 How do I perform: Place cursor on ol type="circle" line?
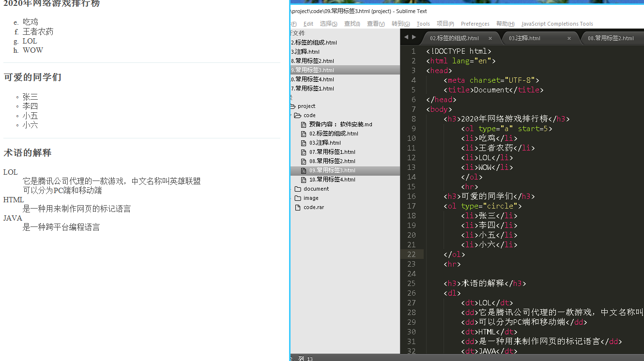click(483, 206)
